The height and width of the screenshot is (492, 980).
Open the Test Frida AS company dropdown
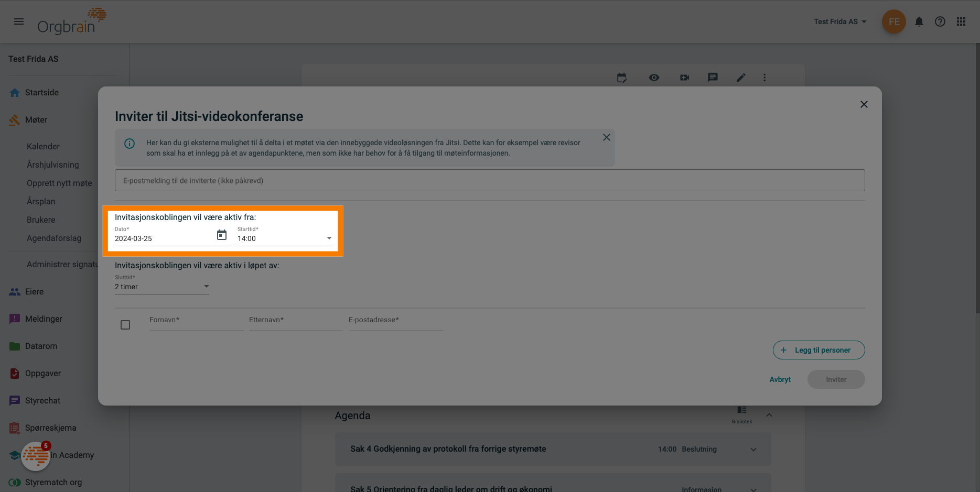[840, 21]
